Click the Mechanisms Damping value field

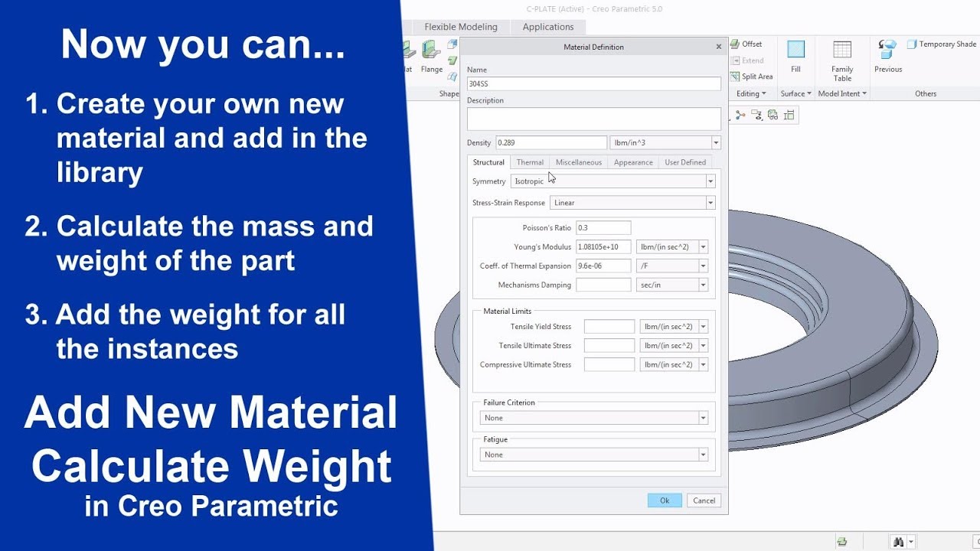pos(603,285)
